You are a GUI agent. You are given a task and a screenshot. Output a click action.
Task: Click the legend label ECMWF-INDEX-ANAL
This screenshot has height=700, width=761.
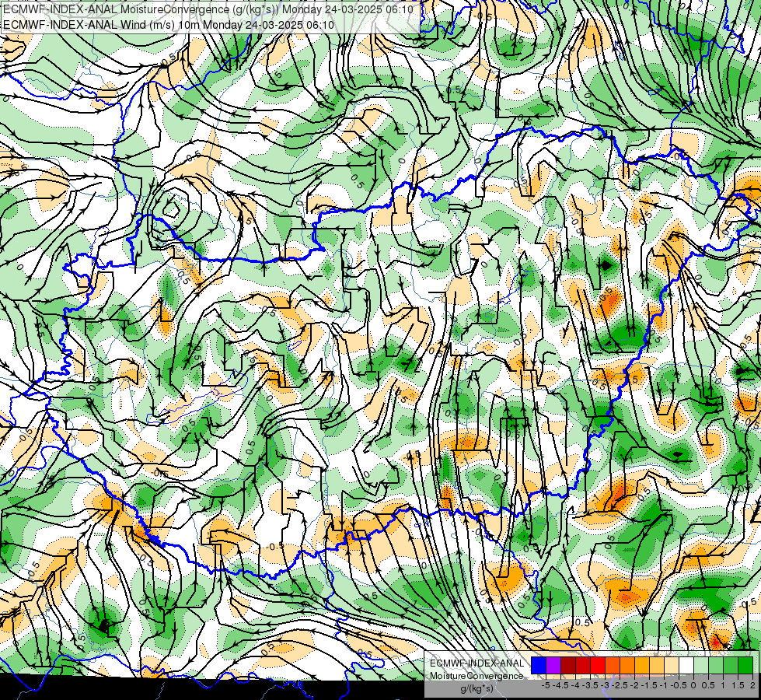[x=476, y=663]
